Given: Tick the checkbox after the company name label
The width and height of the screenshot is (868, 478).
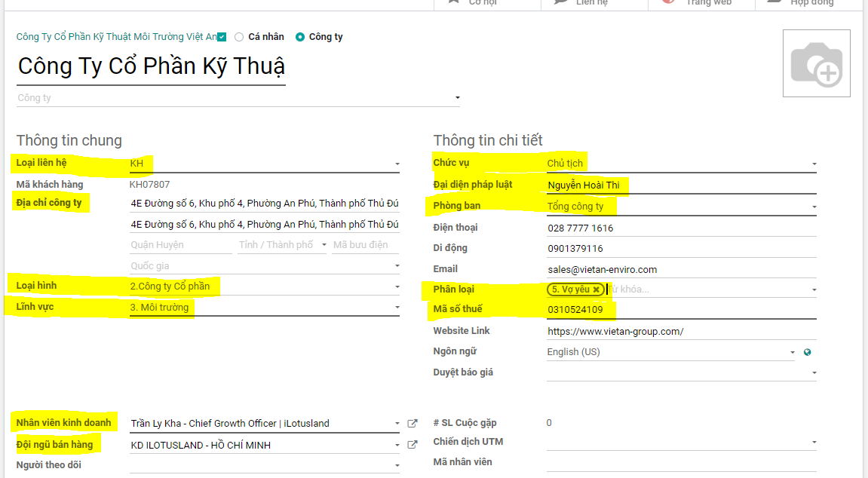Looking at the screenshot, I should 222,37.
